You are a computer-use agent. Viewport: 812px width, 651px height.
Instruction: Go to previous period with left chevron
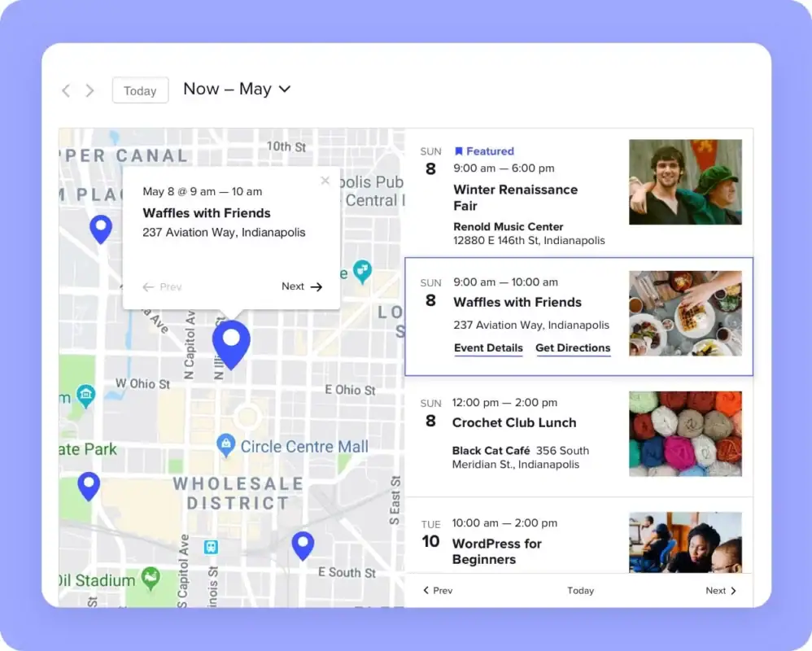66,90
